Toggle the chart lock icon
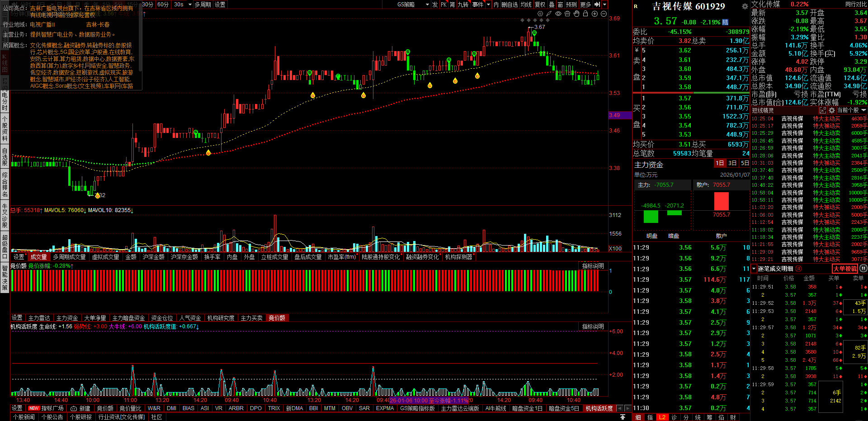868x421 pixels. point(585,14)
